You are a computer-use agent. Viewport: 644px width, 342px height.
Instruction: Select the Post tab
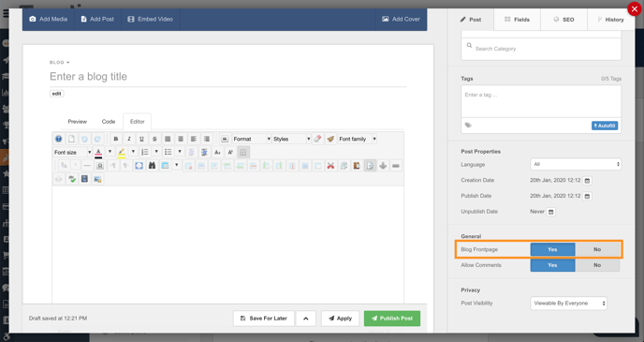pyautogui.click(x=471, y=20)
